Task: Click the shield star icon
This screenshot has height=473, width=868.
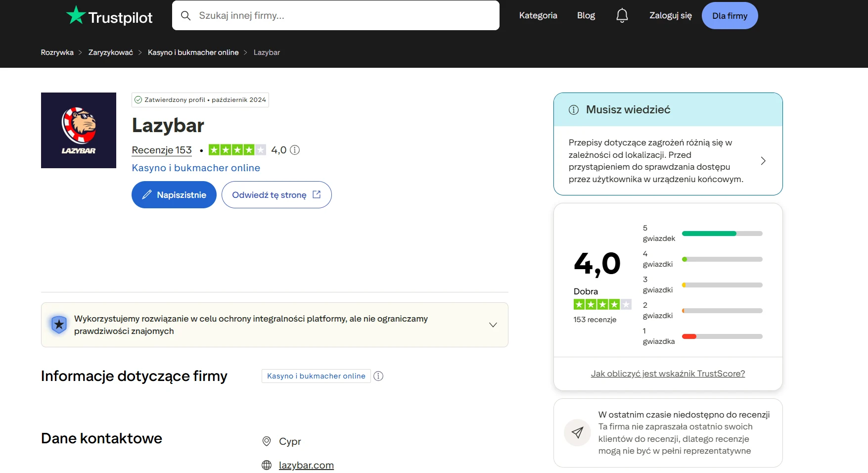Action: (59, 325)
